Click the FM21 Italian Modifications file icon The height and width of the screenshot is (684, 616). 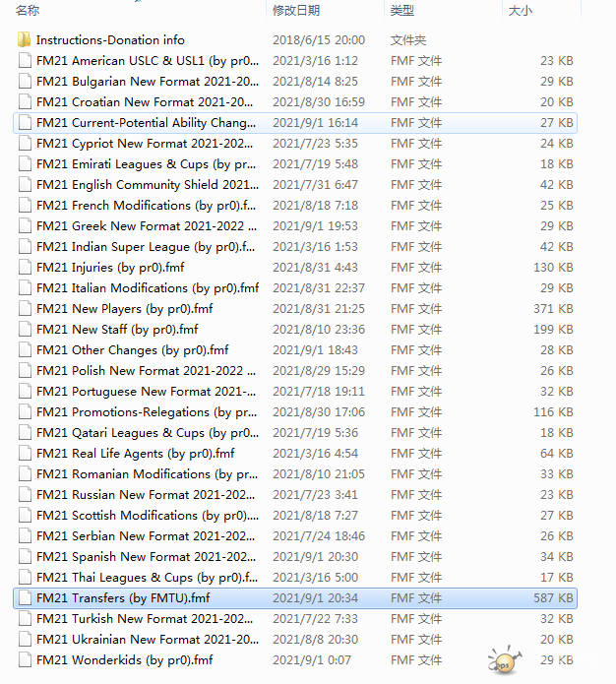(x=25, y=288)
